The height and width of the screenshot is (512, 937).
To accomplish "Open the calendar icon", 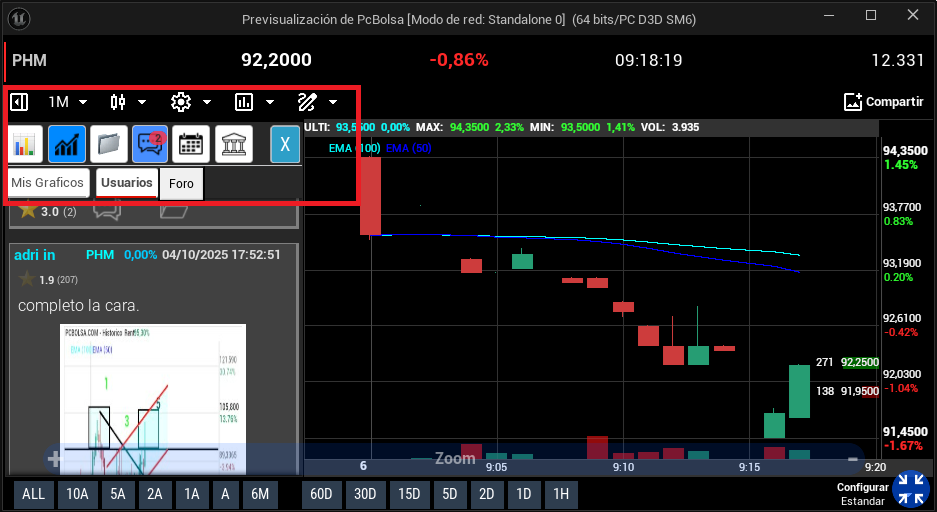I will (x=190, y=145).
